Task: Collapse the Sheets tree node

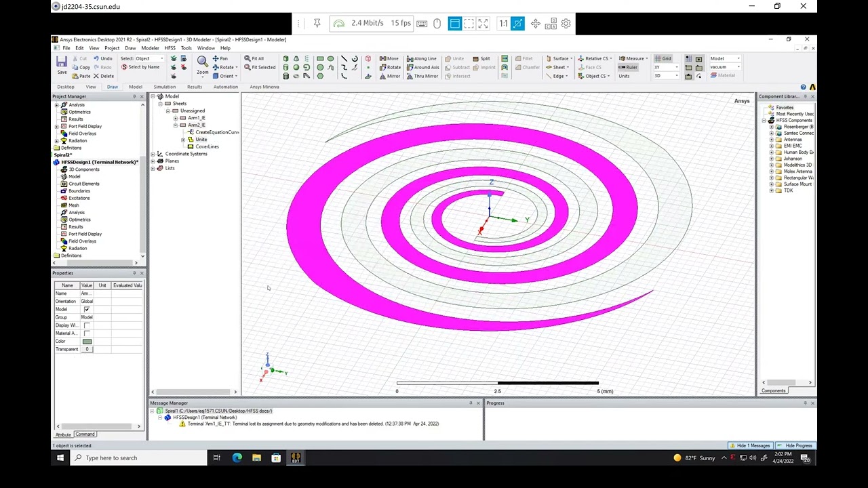Action: point(161,104)
